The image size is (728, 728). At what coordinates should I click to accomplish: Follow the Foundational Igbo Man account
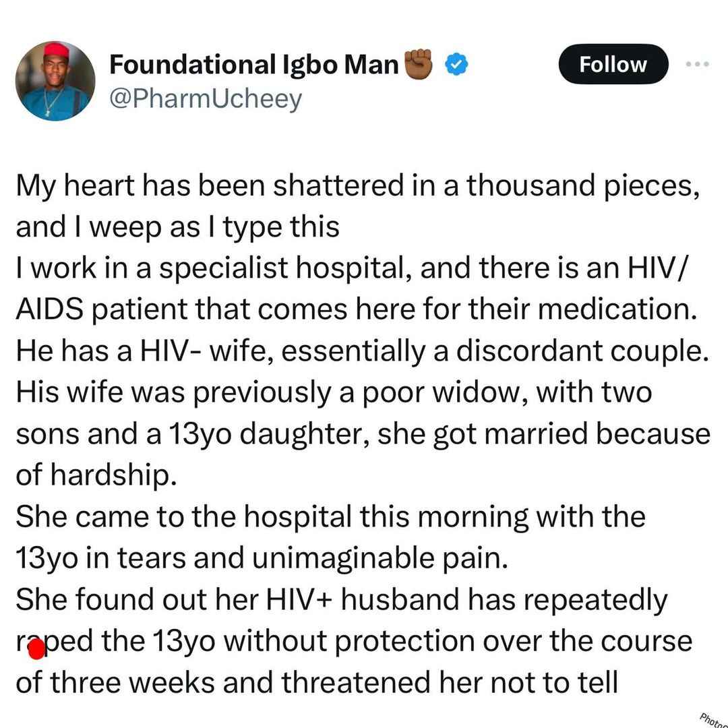pyautogui.click(x=613, y=64)
